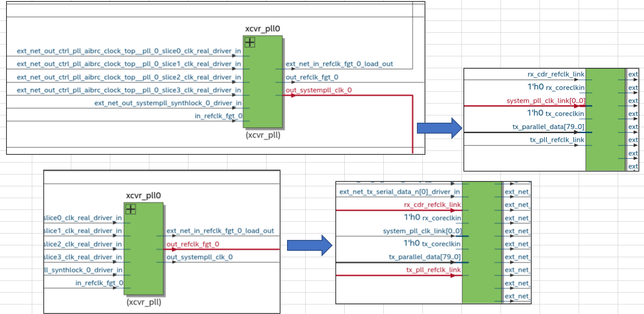
Task: Select tx_parallel_data[79..0] above the red tx_pll_refclk_link
Action: (x=425, y=257)
